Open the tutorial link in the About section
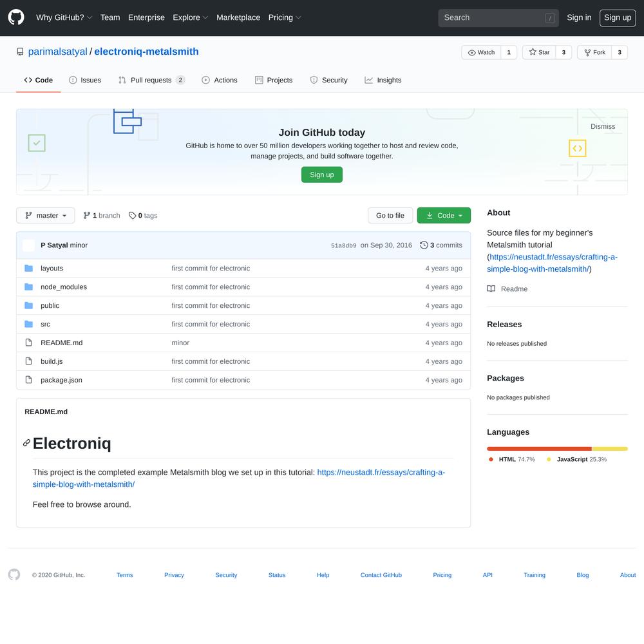644x644 pixels. [552, 263]
